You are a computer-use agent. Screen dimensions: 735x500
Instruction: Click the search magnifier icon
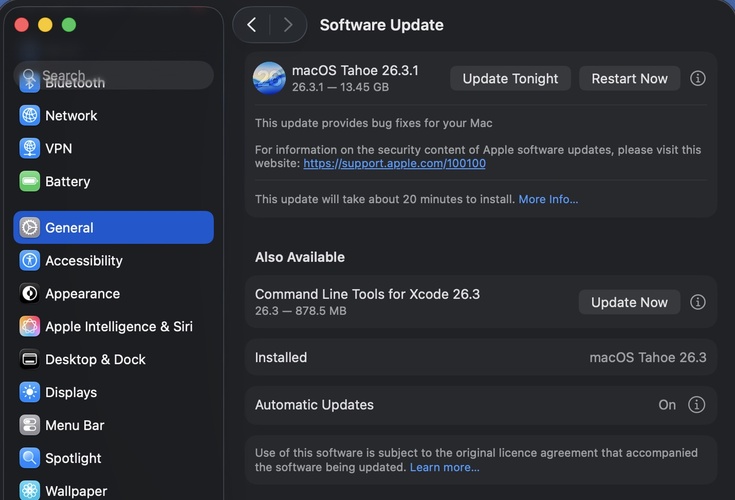29,75
